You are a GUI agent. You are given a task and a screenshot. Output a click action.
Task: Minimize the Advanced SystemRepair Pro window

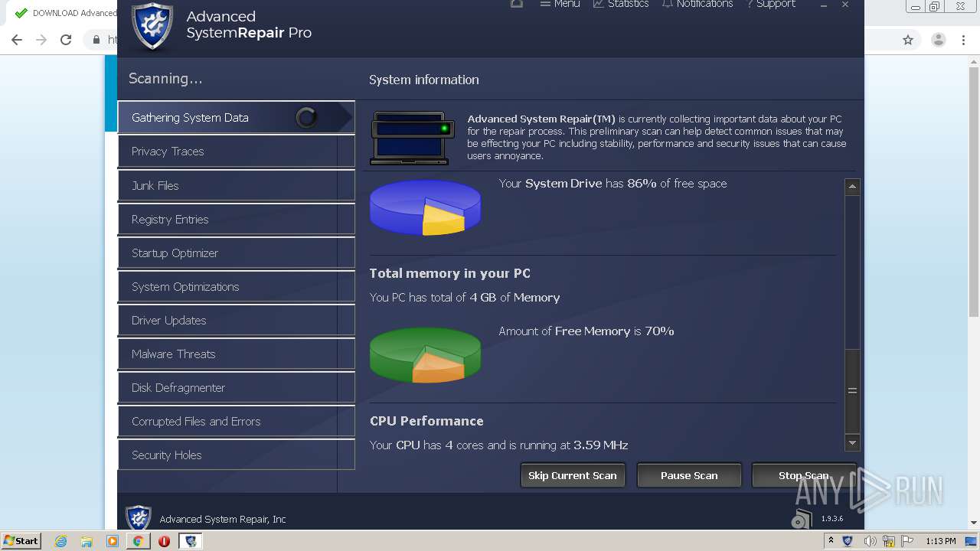[x=824, y=5]
